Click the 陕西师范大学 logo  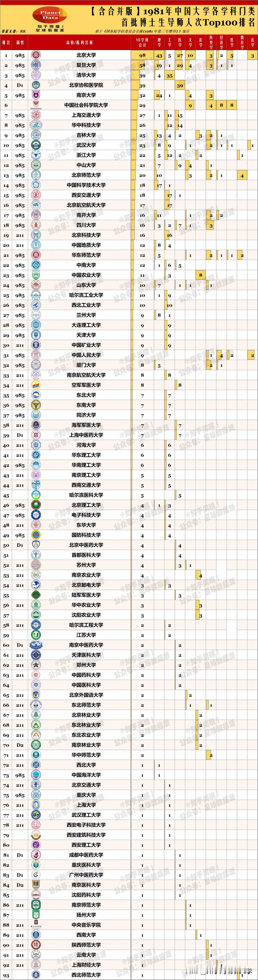[36, 945]
